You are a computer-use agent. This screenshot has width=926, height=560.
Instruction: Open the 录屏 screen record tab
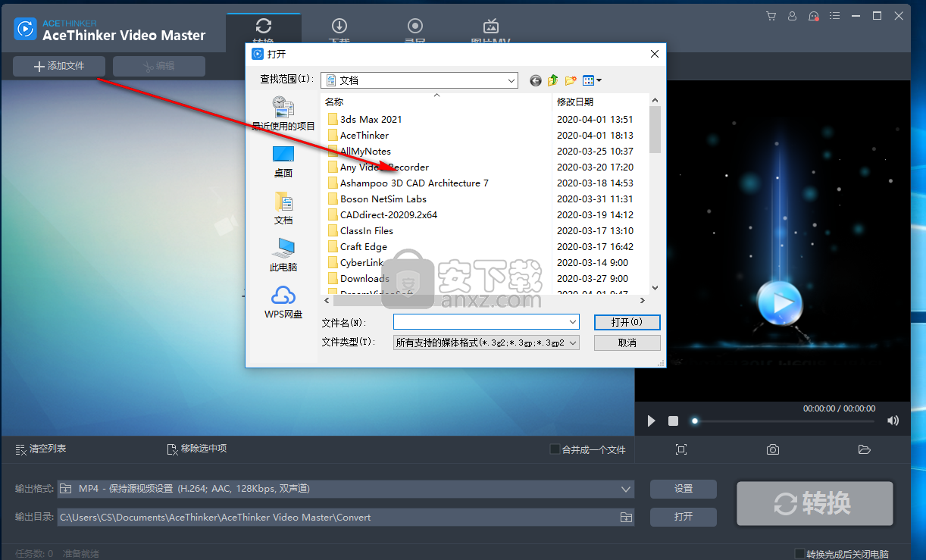click(415, 32)
